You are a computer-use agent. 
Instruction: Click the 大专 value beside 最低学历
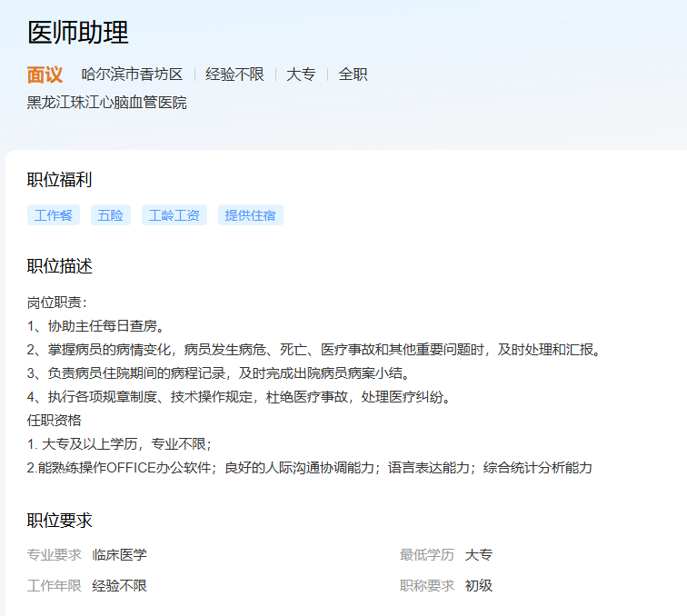(x=479, y=554)
